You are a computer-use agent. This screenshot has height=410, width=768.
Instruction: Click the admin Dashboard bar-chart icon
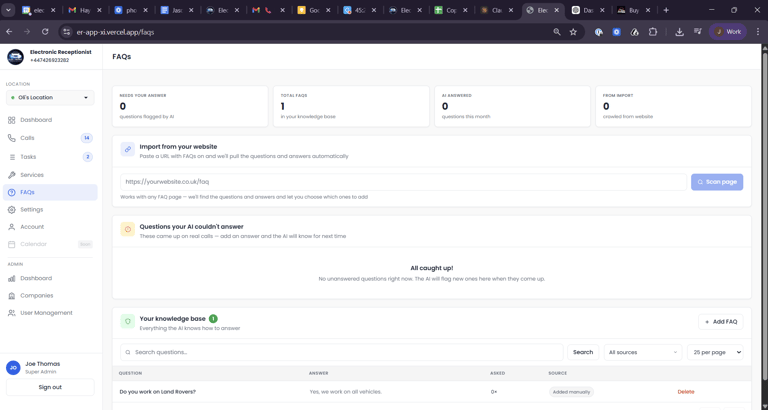[x=12, y=278]
